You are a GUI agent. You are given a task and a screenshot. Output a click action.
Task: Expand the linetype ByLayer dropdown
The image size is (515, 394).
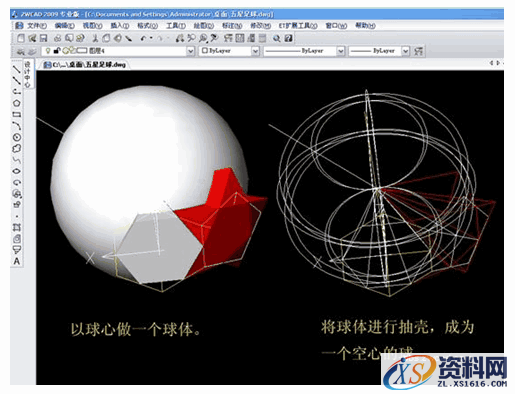[x=340, y=51]
